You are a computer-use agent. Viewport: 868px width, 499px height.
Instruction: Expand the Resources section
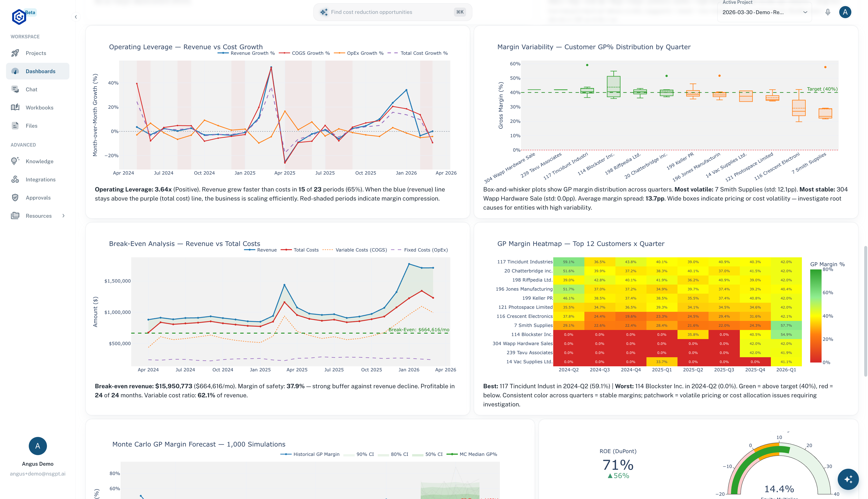pos(63,216)
